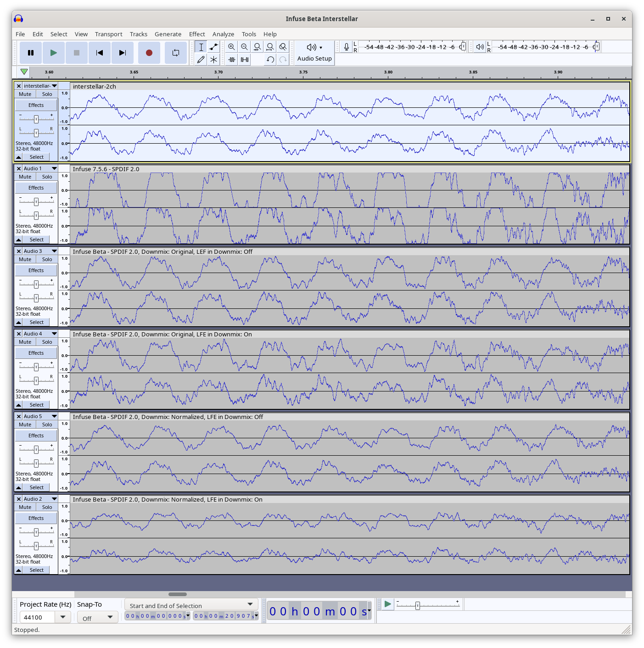Choose the Envelope tool
This screenshot has height=648, width=644.
click(214, 47)
